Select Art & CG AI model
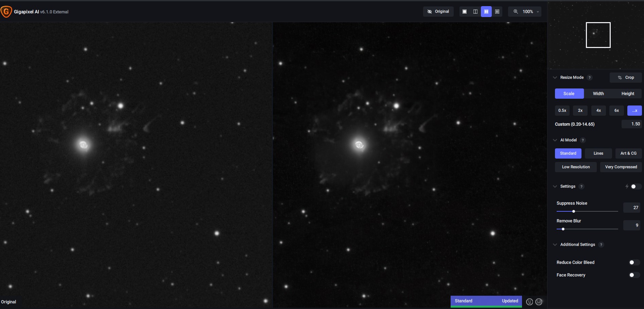 [x=629, y=153]
